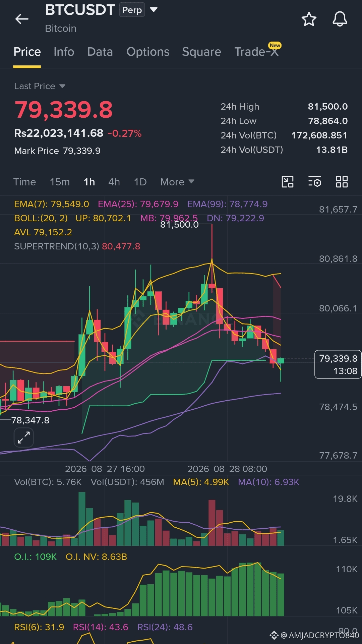
Task: Tap the RSI(6): 31.9 label
Action: coord(39,627)
